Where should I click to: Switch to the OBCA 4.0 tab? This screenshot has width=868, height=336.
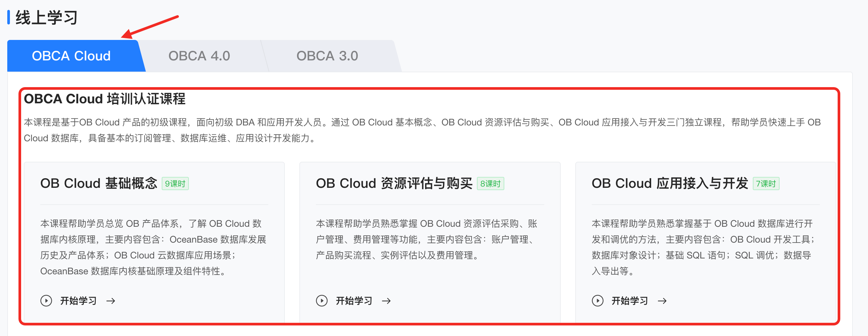199,56
